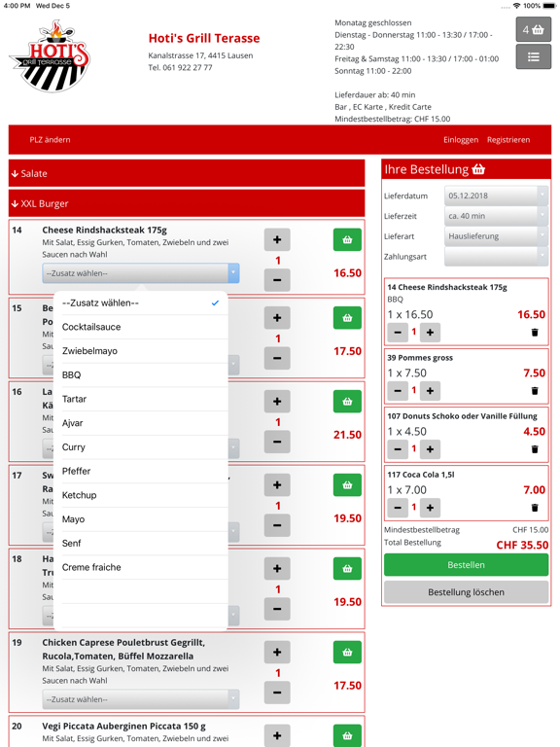Increase quantity for item 14 Cheese Rindshacksteak
The width and height of the screenshot is (560, 747).
point(277,239)
